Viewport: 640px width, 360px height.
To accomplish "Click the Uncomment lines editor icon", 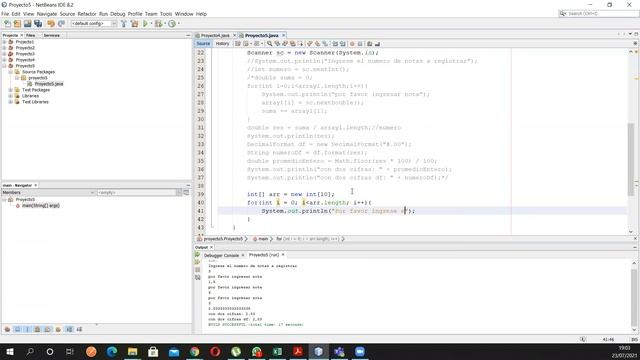I will pyautogui.click(x=377, y=44).
